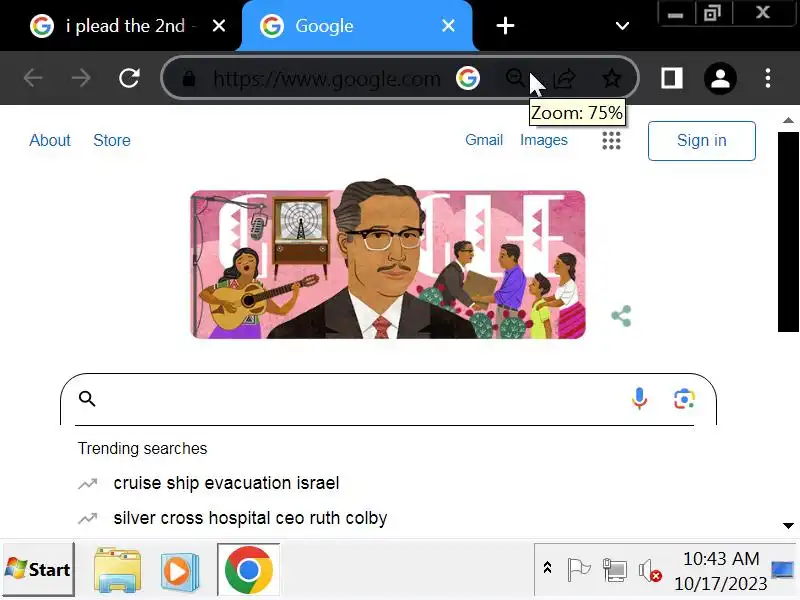Open the Google apps grid icon
Image resolution: width=800 pixels, height=600 pixels.
click(x=611, y=140)
